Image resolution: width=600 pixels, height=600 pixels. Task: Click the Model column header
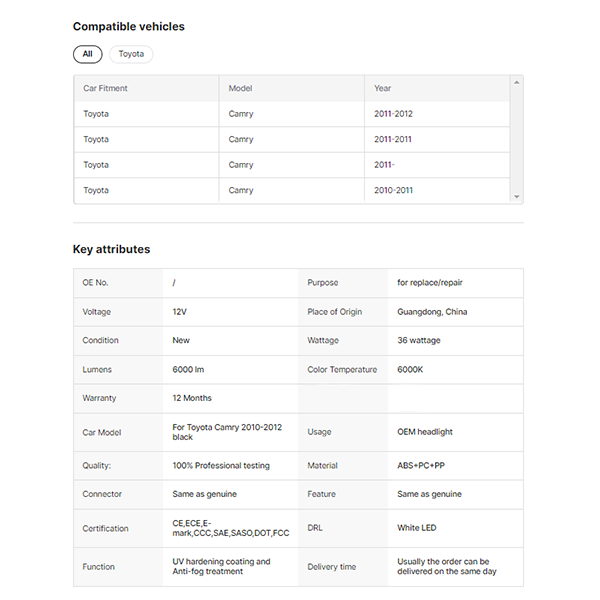coord(240,88)
